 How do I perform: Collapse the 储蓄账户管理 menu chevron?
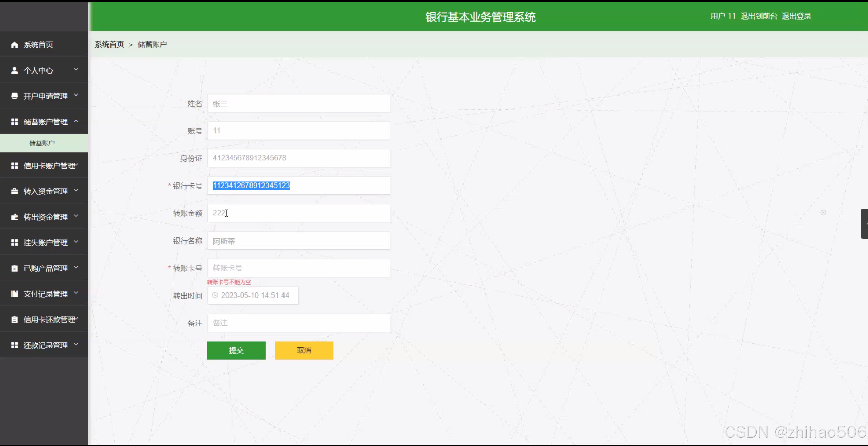click(x=76, y=121)
